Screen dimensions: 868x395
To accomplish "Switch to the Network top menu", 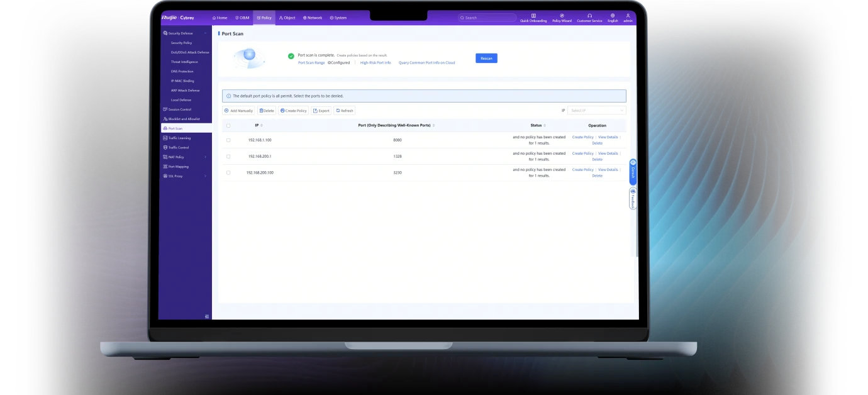I will pos(313,18).
